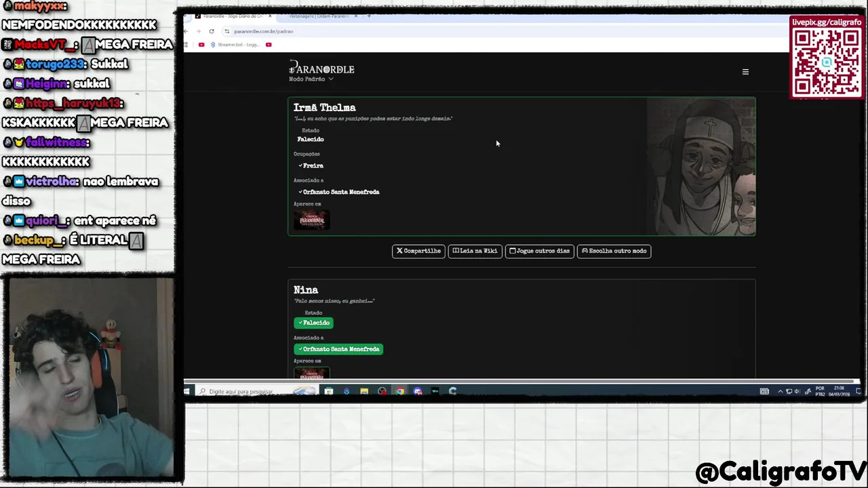This screenshot has height=488, width=868.
Task: Click the Chrome taskbar icon
Action: pos(399,391)
